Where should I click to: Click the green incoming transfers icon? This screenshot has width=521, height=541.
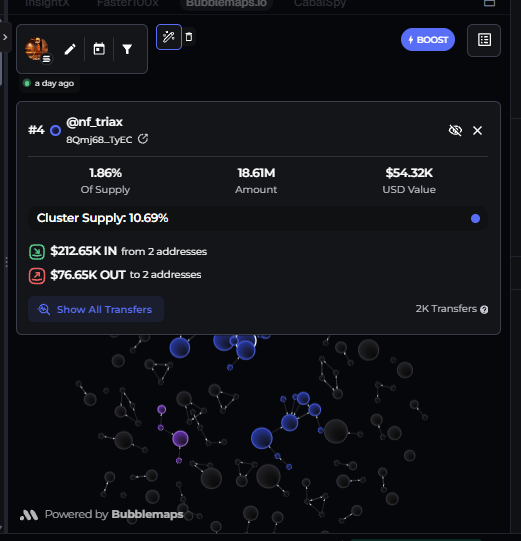[x=37, y=252]
